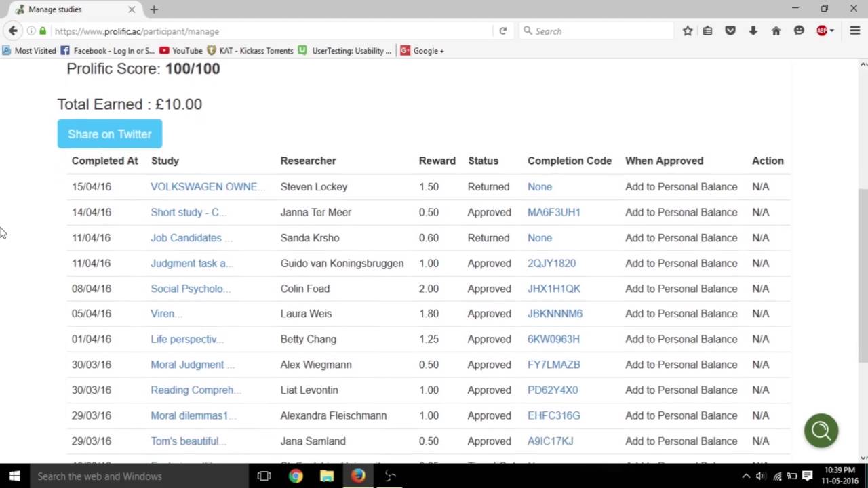Open the Moral dilemmas1... study link
Viewport: 868px width, 488px height.
pos(193,415)
